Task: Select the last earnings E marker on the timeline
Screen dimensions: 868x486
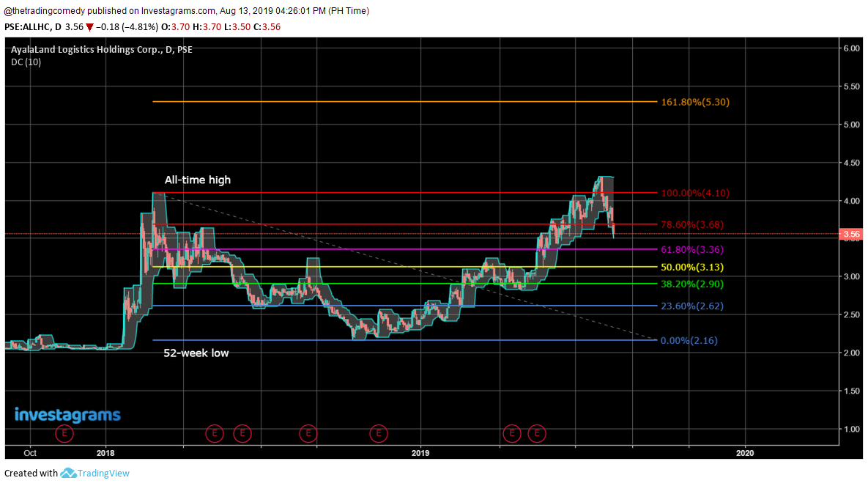Action: (x=536, y=433)
